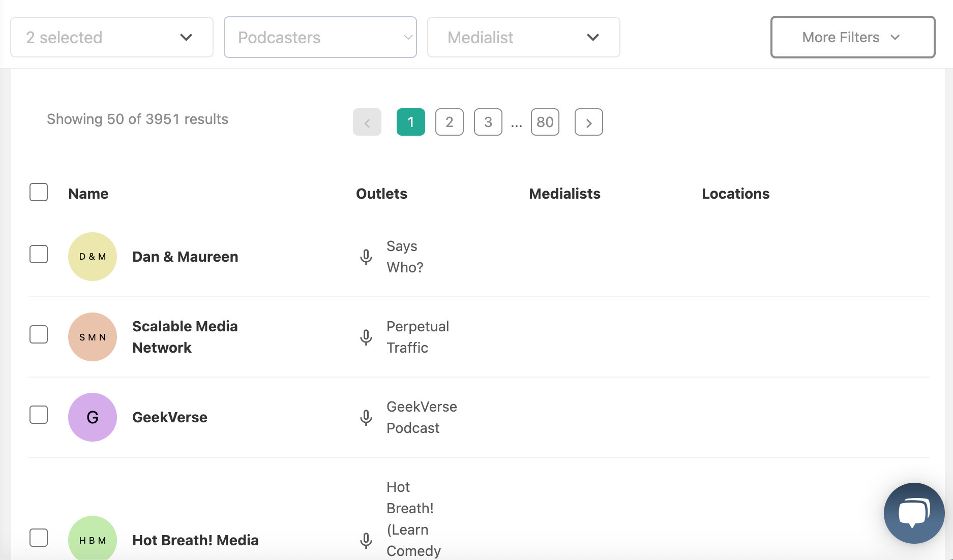
Task: Click the Outlets column header
Action: [381, 194]
